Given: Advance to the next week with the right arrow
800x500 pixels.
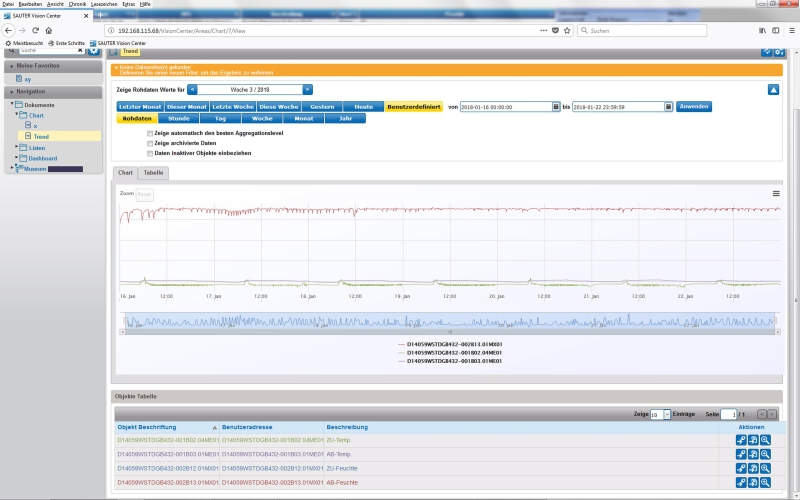Looking at the screenshot, I should click(x=308, y=89).
